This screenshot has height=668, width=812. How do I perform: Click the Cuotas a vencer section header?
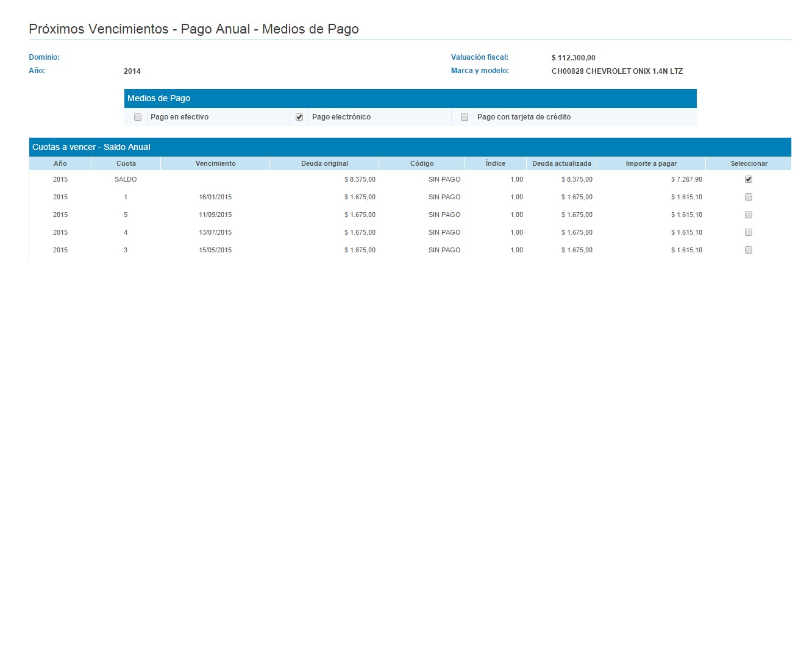coord(91,147)
